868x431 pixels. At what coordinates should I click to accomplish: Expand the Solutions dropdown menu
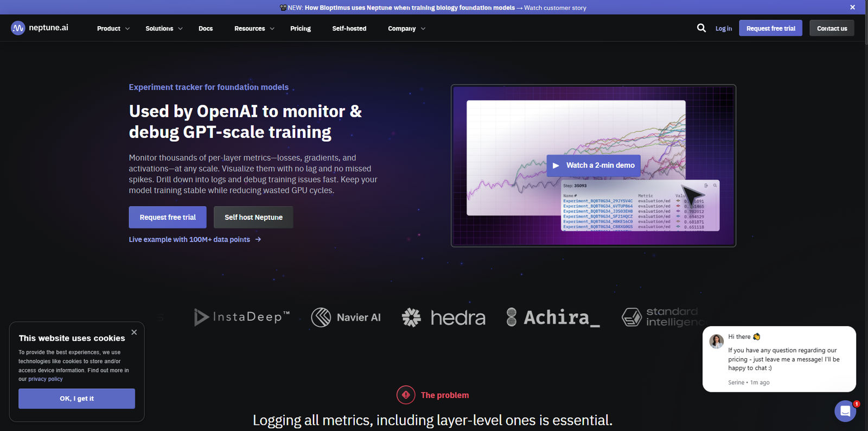coord(164,28)
